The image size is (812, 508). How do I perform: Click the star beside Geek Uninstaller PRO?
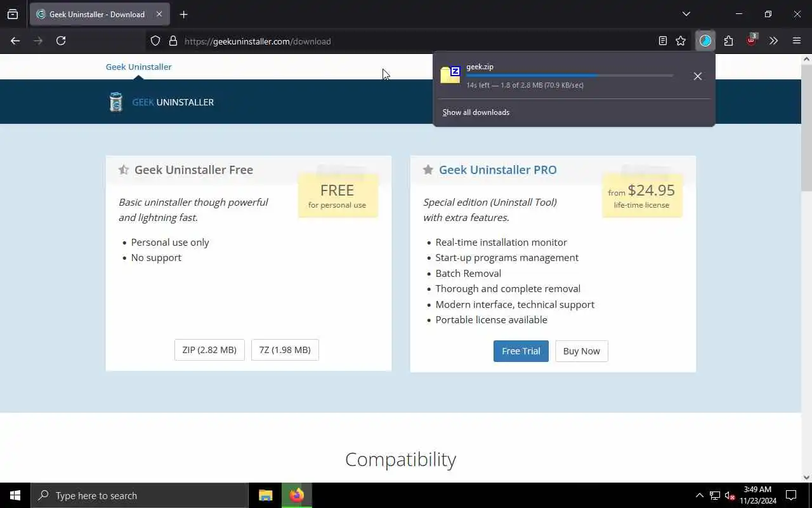tap(428, 170)
